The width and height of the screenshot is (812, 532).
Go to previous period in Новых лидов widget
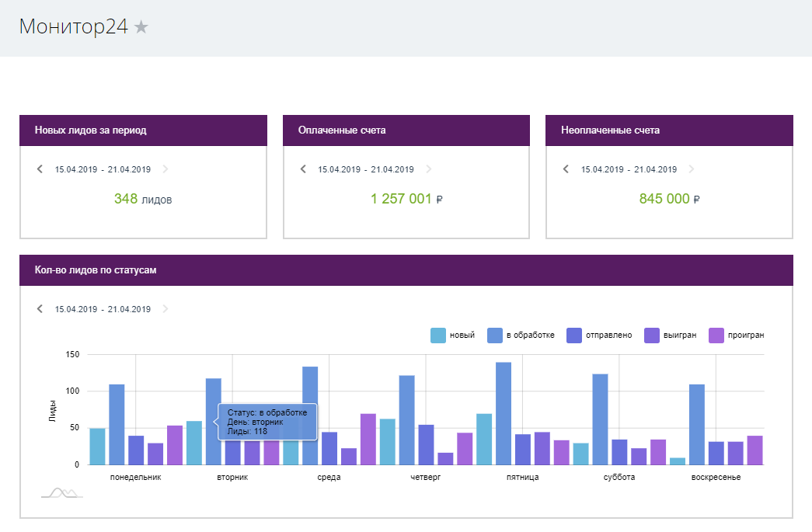pos(40,169)
